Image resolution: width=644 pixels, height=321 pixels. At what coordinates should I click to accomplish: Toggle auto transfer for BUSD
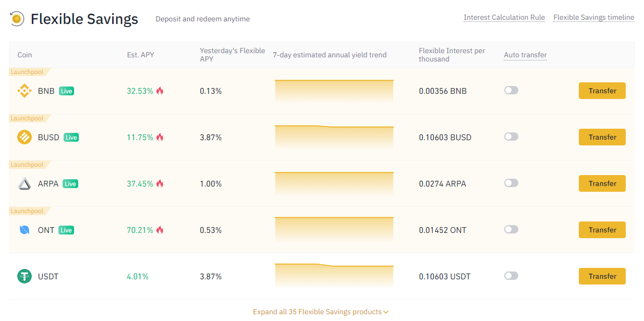coord(511,137)
